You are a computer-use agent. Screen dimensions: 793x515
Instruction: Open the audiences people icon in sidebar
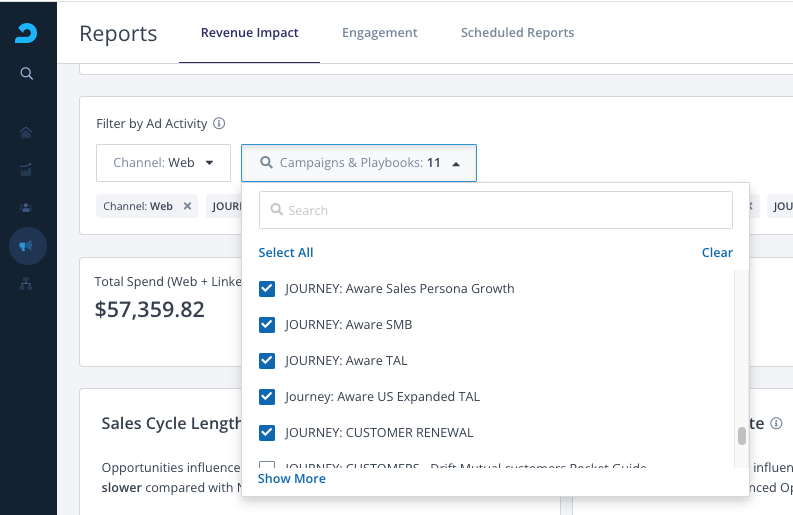click(27, 207)
